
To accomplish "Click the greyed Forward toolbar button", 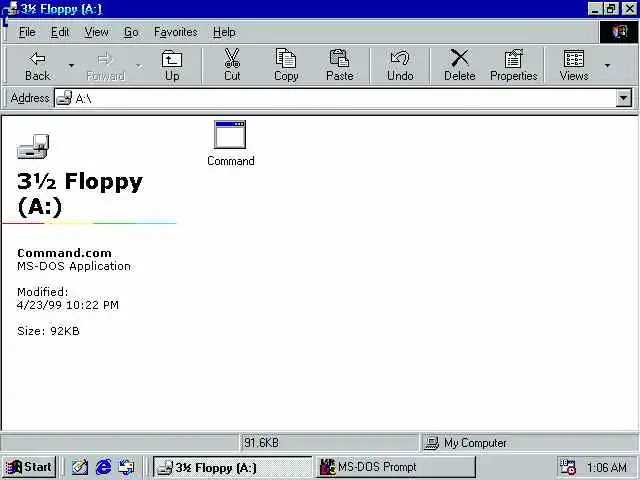I will pos(105,65).
